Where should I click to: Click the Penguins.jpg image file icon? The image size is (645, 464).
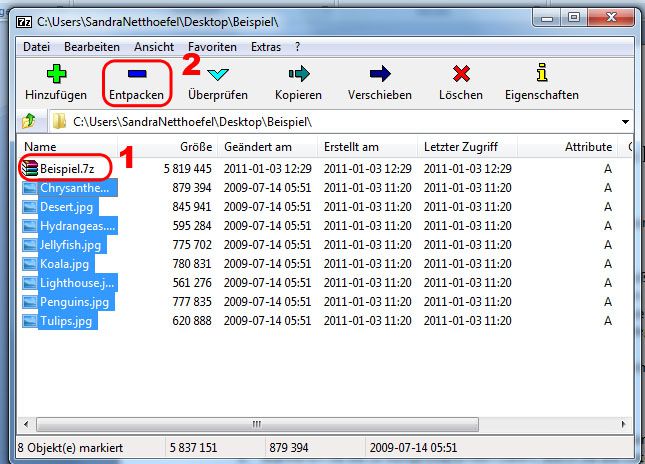coord(30,302)
